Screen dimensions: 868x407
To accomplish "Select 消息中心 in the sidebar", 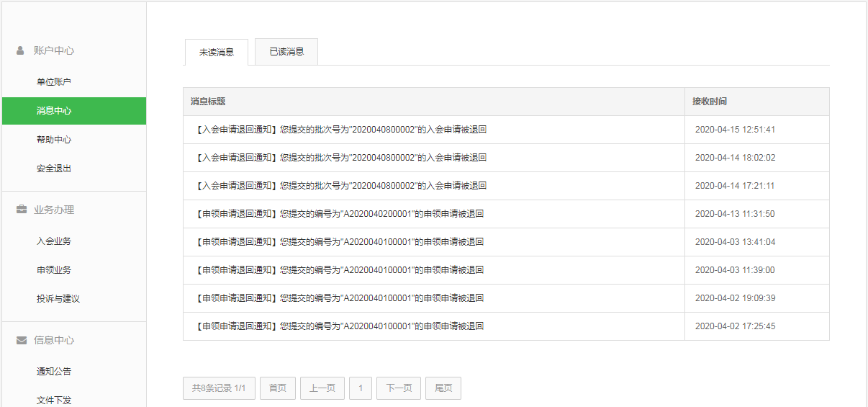I will pyautogui.click(x=54, y=111).
